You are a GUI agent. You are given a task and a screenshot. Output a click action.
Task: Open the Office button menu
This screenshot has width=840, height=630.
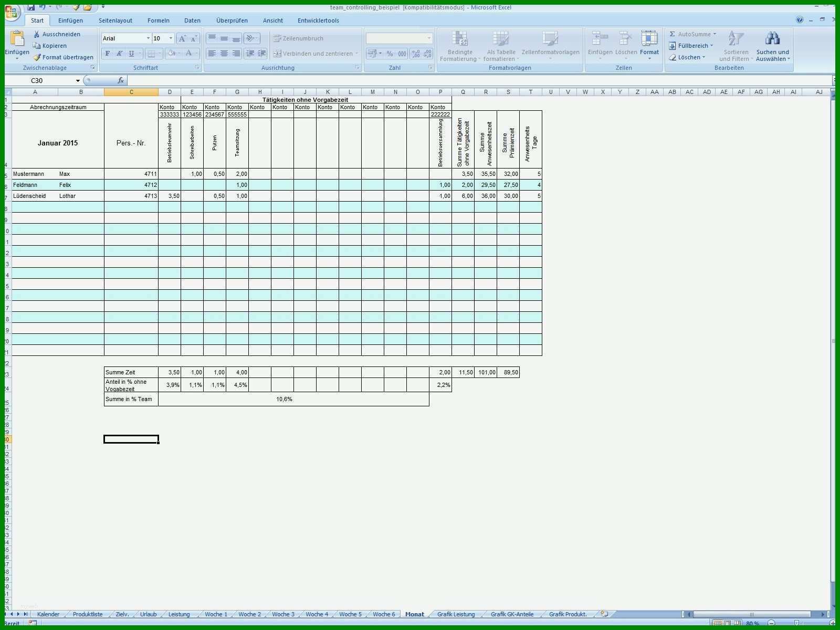(12, 12)
